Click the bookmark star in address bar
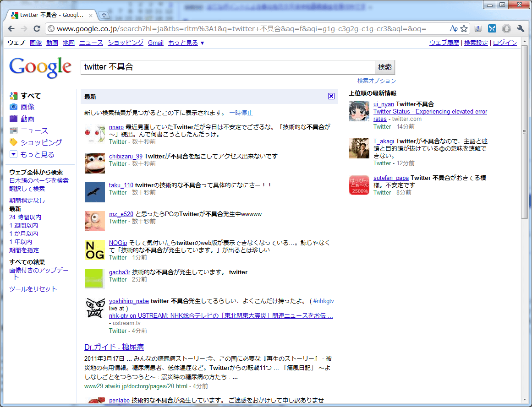The width and height of the screenshot is (532, 407). tap(464, 28)
